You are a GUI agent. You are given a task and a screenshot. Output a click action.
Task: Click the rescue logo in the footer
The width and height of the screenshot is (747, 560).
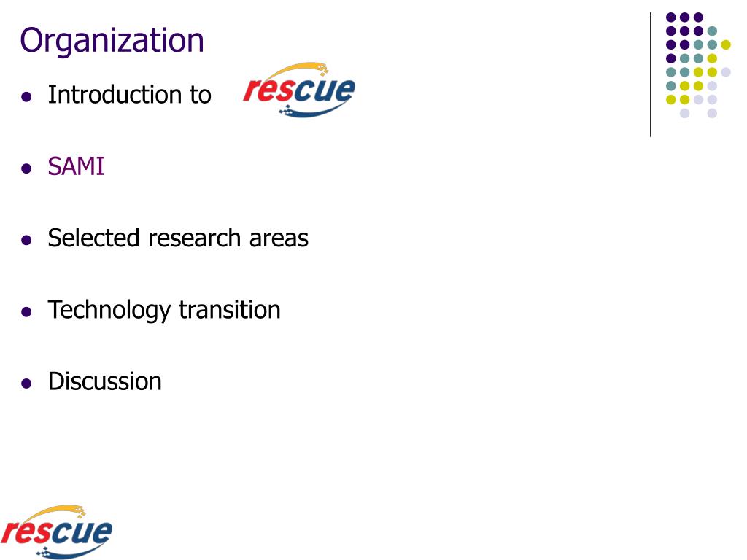[57, 532]
